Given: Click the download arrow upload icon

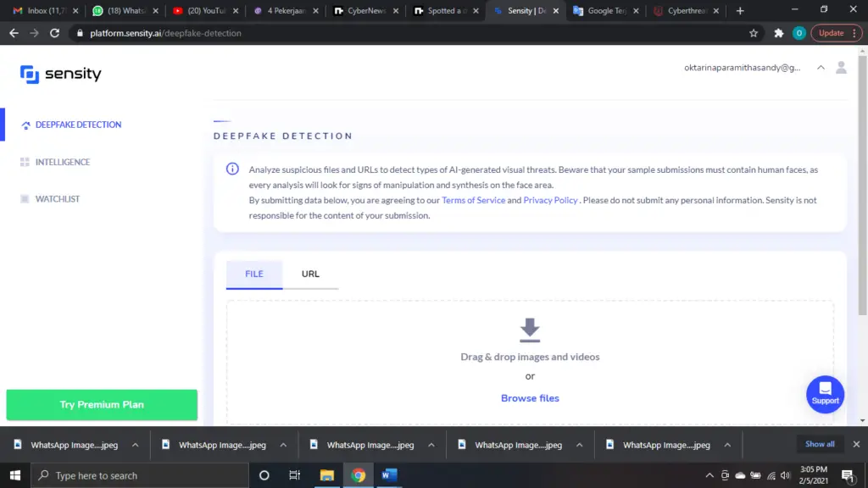Looking at the screenshot, I should click(x=530, y=330).
